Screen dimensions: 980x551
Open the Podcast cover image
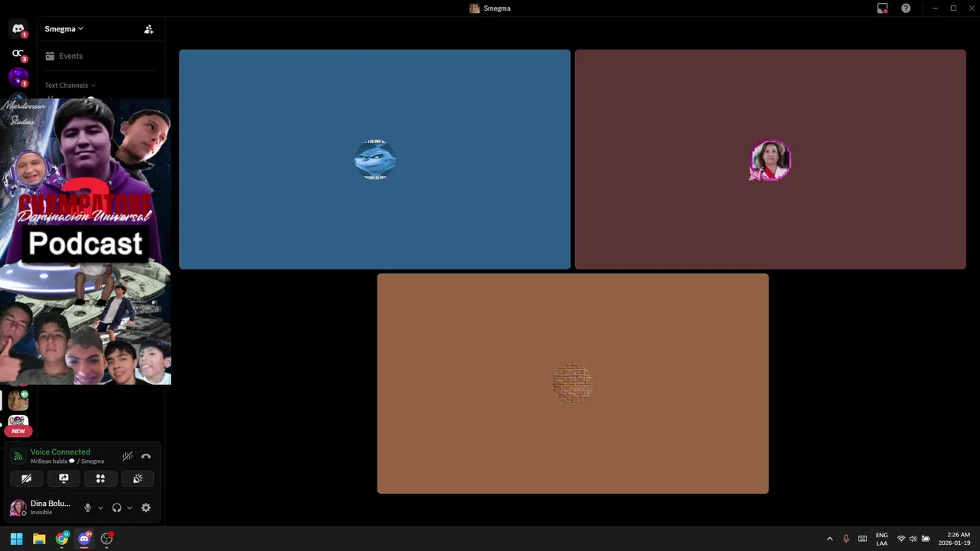tap(85, 241)
